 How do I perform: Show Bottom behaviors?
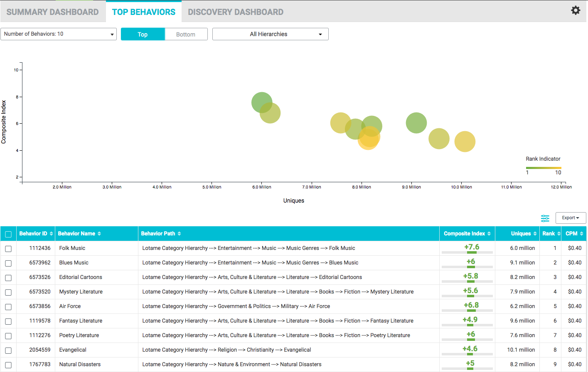point(186,34)
